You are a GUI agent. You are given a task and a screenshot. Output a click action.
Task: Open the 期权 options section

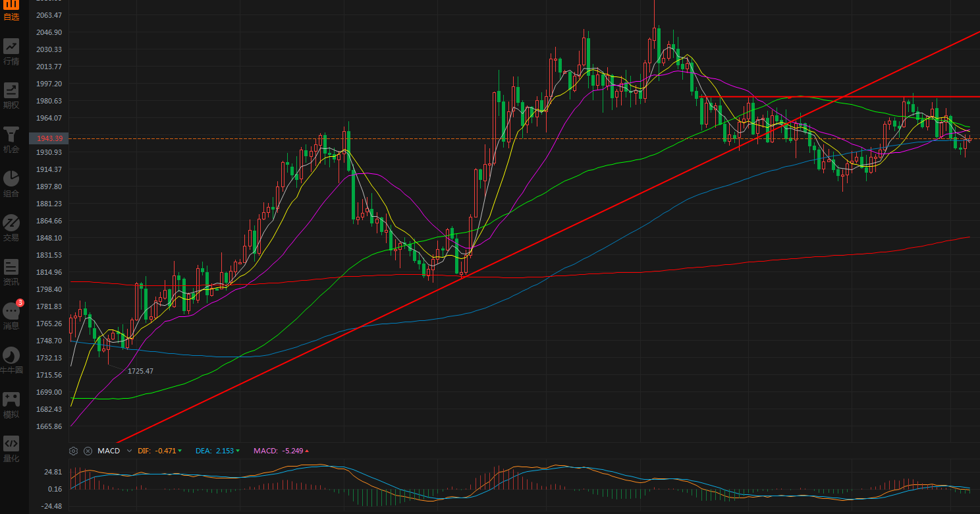pyautogui.click(x=11, y=96)
